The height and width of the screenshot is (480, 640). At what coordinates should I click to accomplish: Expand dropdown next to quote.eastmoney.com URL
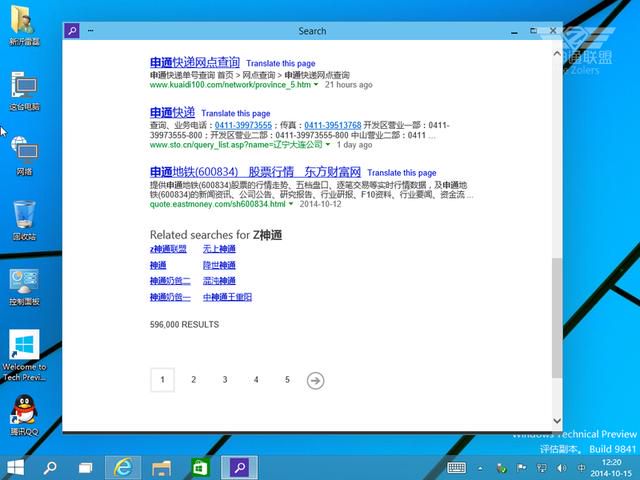click(x=291, y=204)
